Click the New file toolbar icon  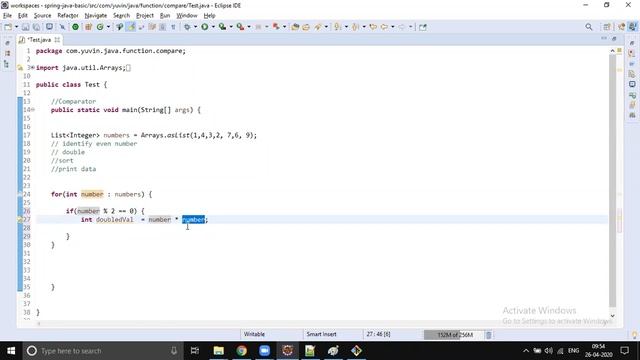pos(8,27)
